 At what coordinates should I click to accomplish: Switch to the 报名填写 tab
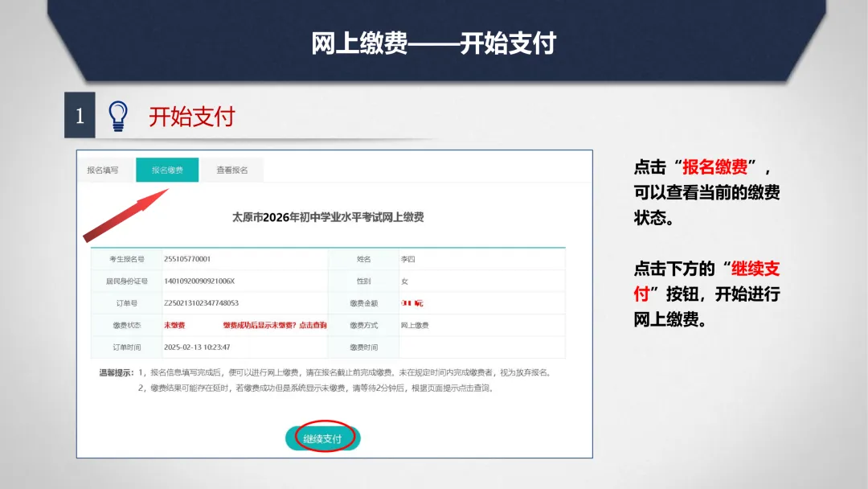(x=104, y=170)
